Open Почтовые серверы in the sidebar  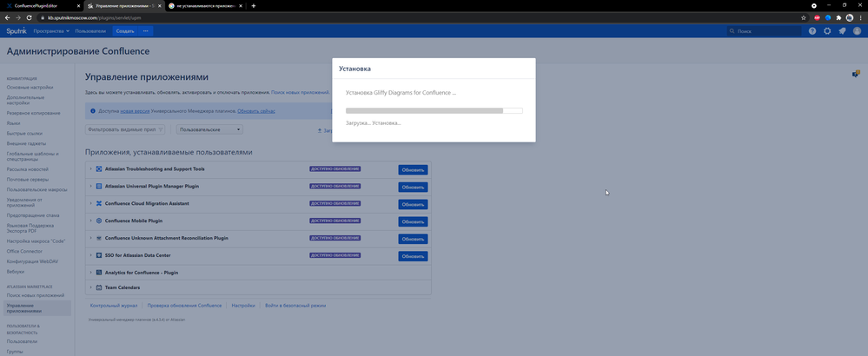(x=28, y=180)
